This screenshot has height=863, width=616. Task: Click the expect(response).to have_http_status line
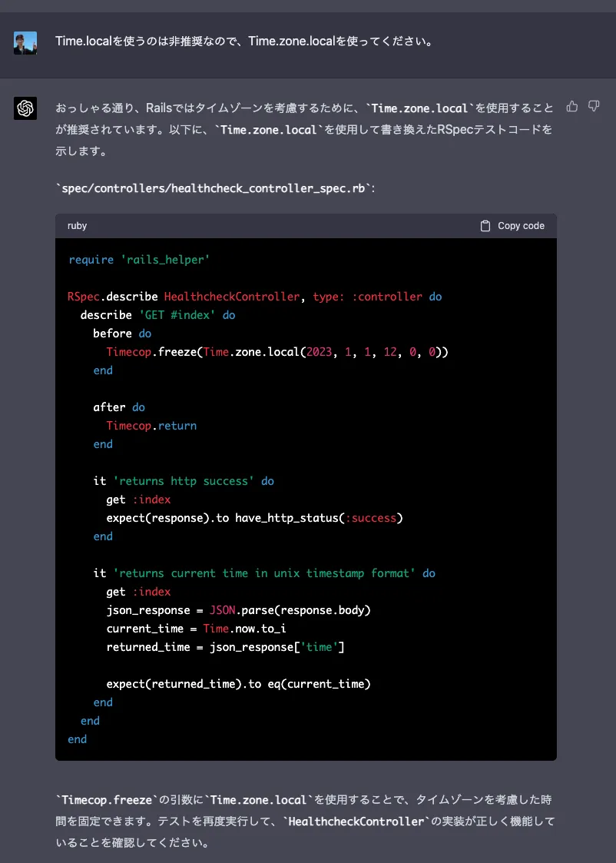pos(254,518)
